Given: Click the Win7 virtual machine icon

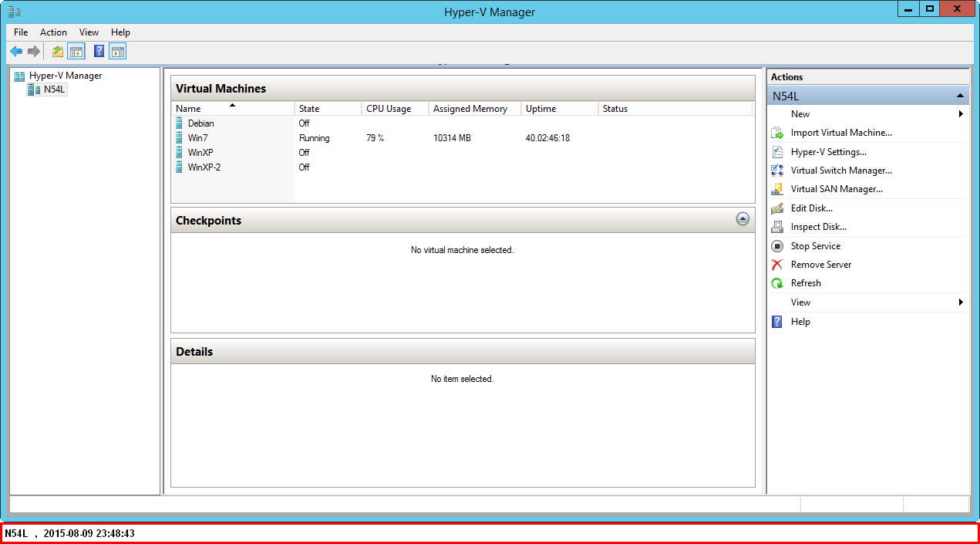Looking at the screenshot, I should coord(180,137).
